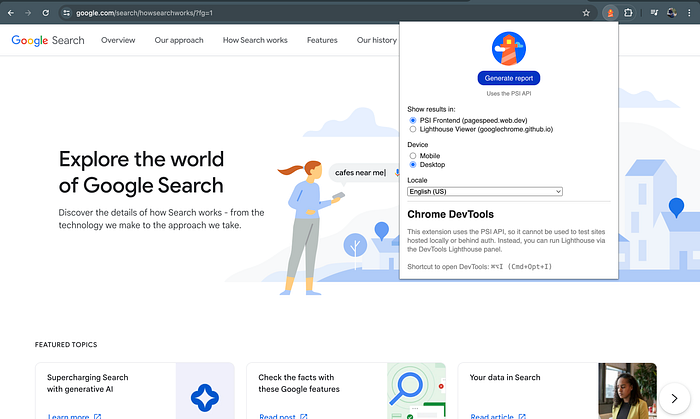Select PSI Frontend (pagespeed.web.dev) option
700x419 pixels.
412,120
